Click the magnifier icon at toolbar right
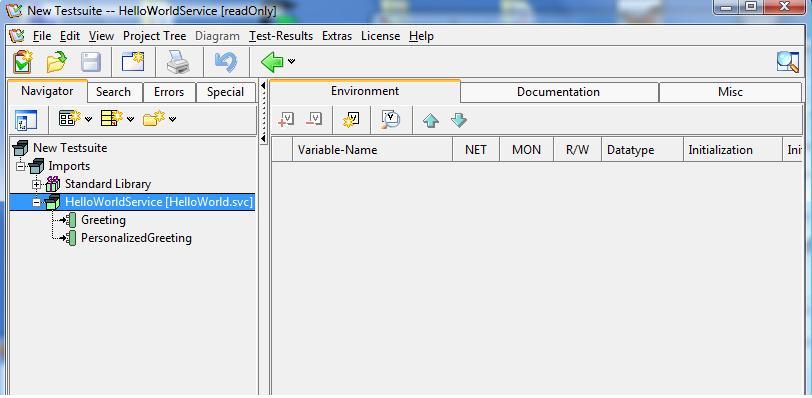 [x=788, y=62]
